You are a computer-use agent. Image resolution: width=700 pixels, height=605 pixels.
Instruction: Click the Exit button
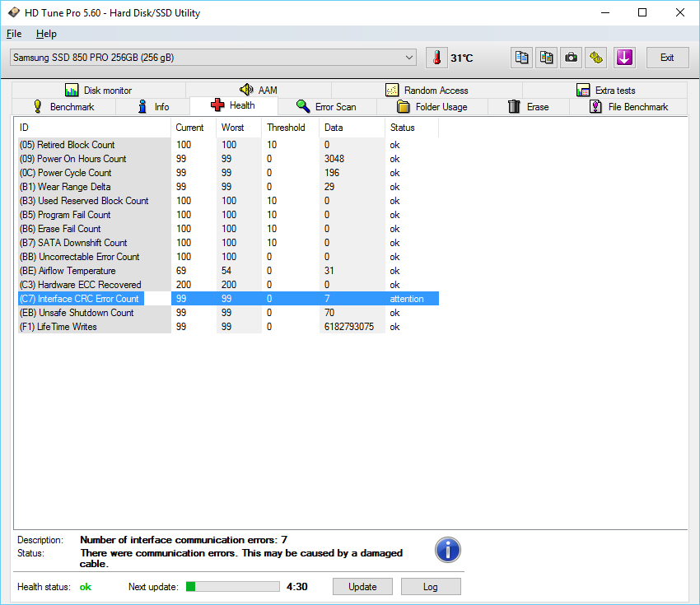point(667,58)
